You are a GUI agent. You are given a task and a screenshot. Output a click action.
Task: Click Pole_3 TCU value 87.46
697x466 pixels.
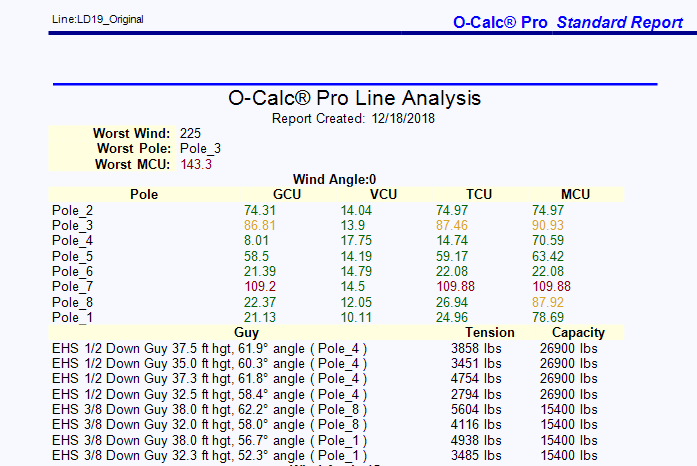[452, 225]
